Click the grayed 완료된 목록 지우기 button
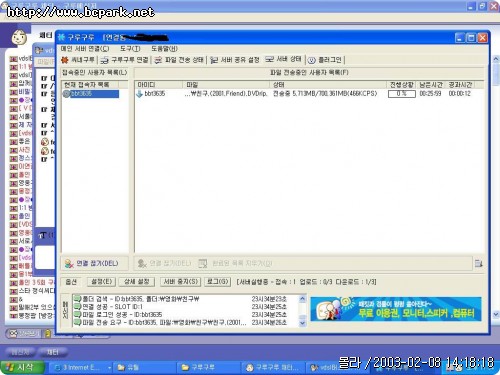The width and height of the screenshot is (500, 375). [235, 263]
